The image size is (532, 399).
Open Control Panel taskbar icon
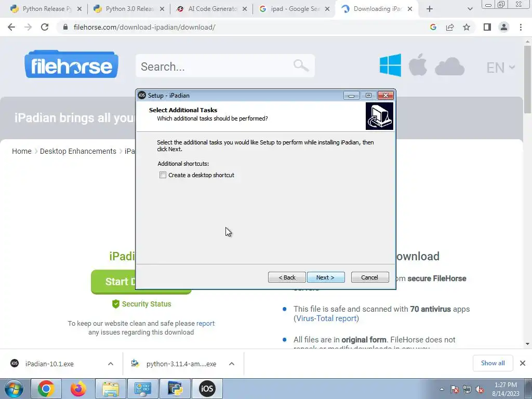click(x=143, y=389)
